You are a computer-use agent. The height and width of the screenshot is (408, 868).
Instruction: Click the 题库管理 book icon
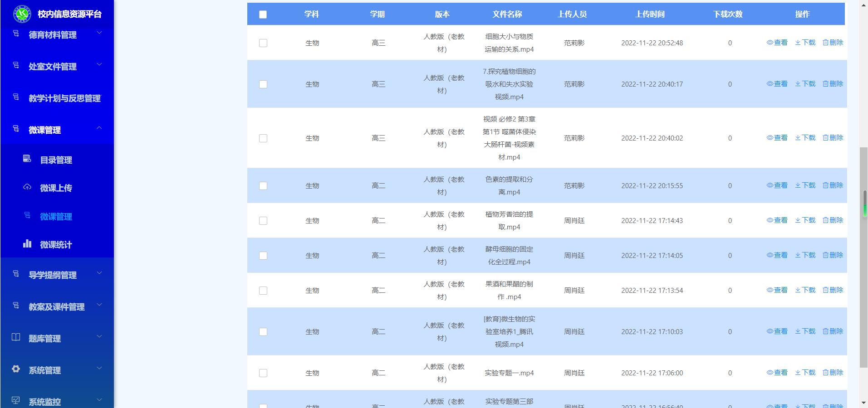tap(16, 337)
